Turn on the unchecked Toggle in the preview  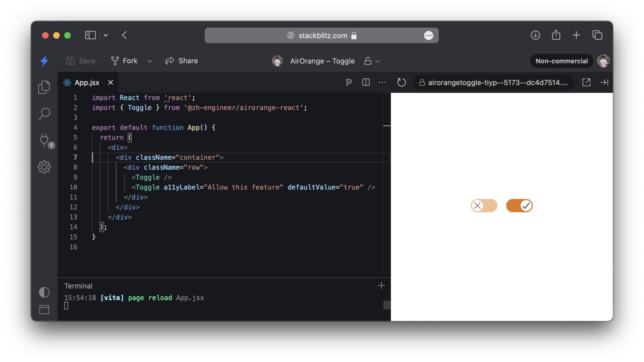tap(484, 206)
